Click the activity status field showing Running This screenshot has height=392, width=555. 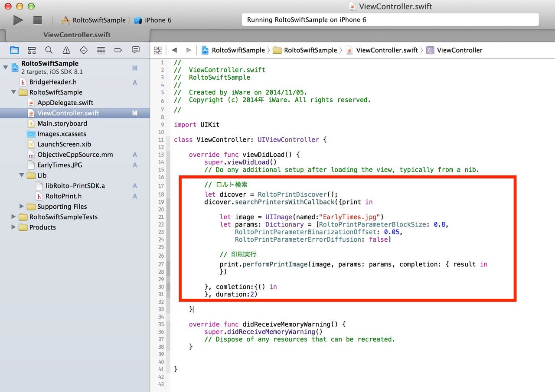pos(390,20)
